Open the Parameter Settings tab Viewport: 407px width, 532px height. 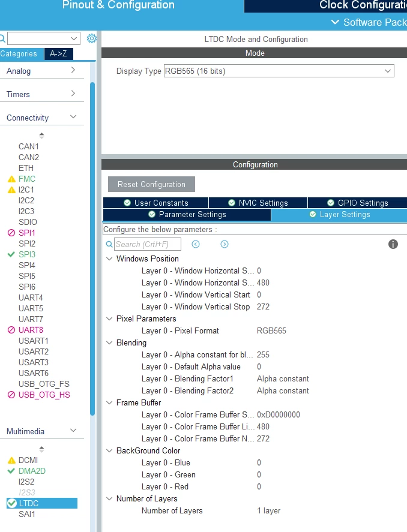coord(187,215)
